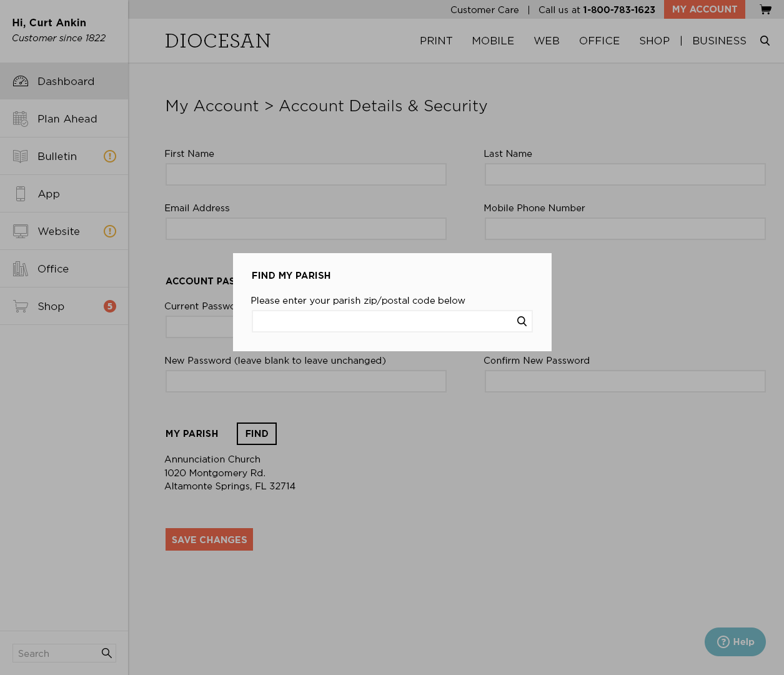This screenshot has width=784, height=675.
Task: Select the Dashboard gauge icon
Action: click(x=21, y=81)
